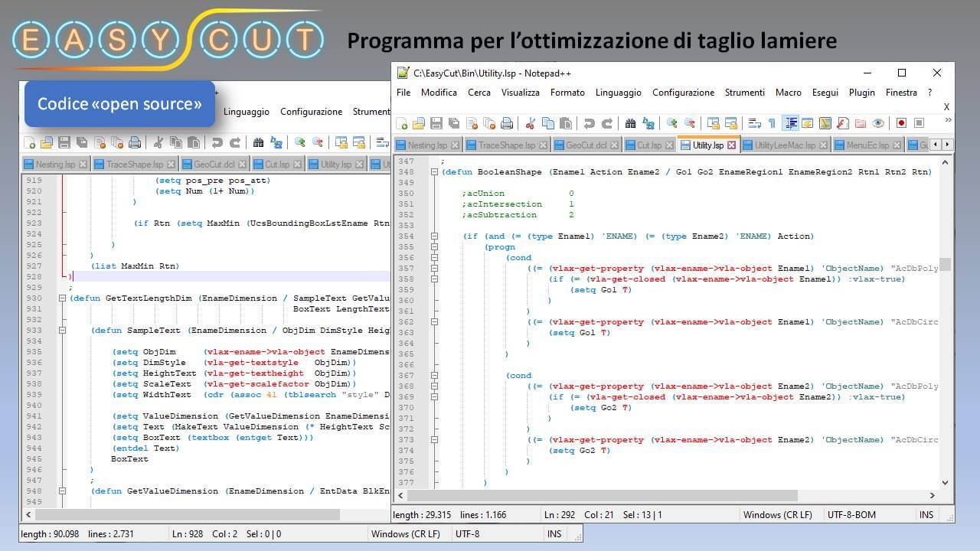Screen dimensions: 980x551
Task: Click the New file icon in the Utility.lsp Notepad++ window
Action: tap(402, 123)
